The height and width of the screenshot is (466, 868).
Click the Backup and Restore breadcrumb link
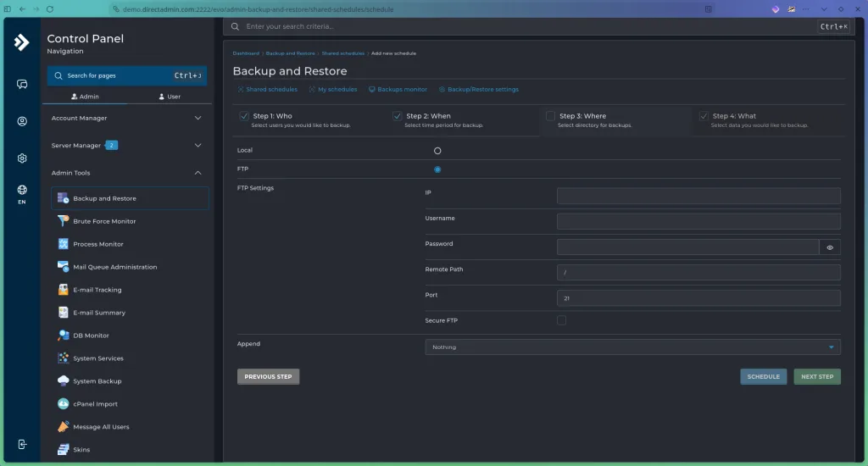pos(290,53)
